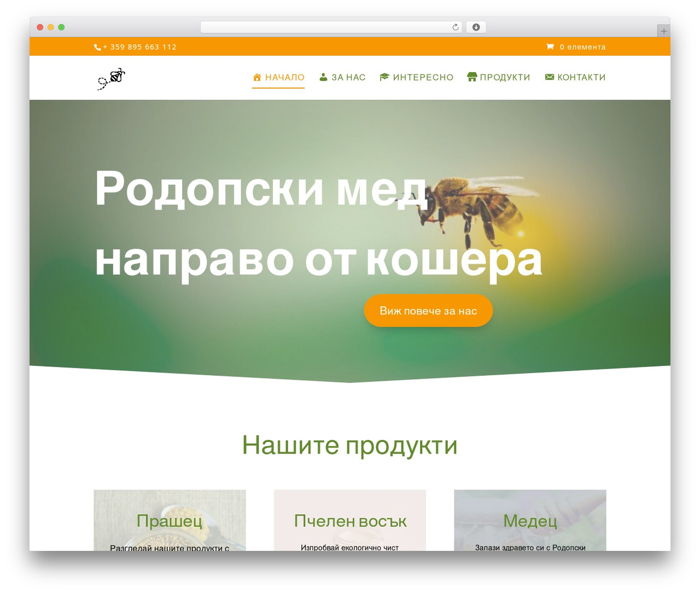The height and width of the screenshot is (593, 700).
Task: Close the window with the red button
Action: [x=40, y=27]
